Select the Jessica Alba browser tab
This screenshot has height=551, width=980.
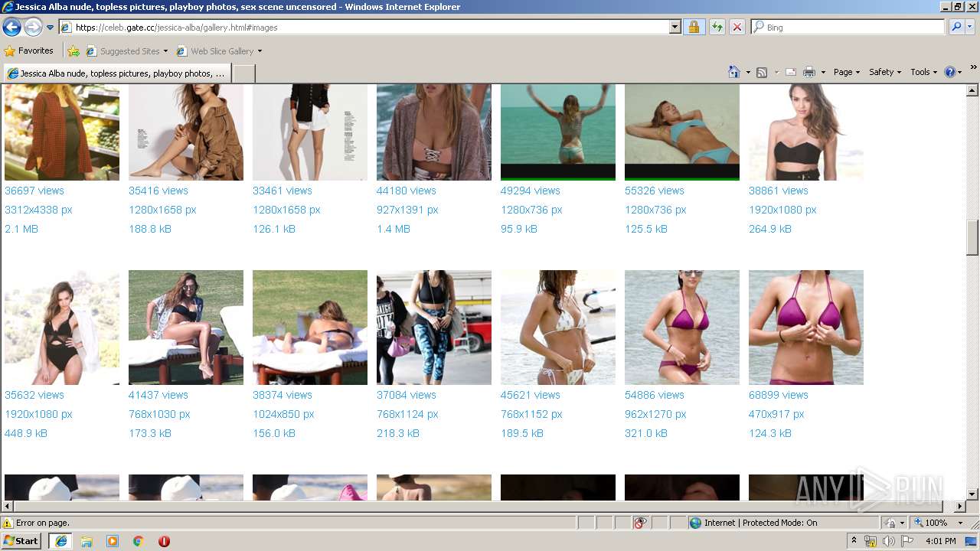coord(116,73)
